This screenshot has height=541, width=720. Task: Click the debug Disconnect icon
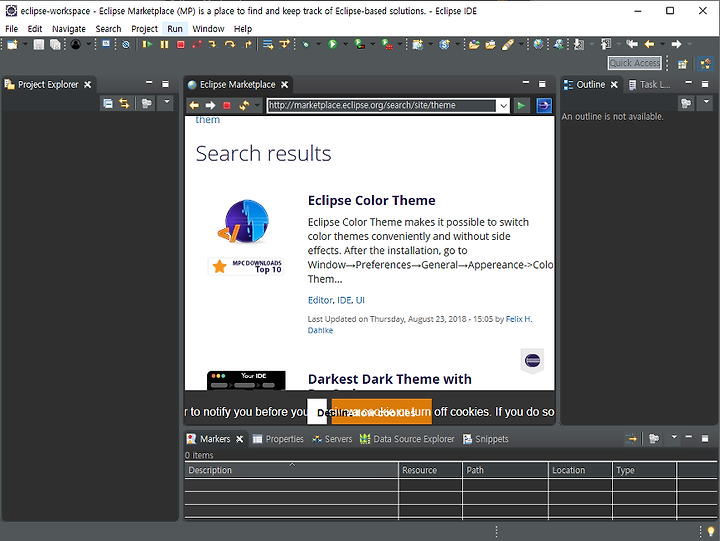click(197, 45)
